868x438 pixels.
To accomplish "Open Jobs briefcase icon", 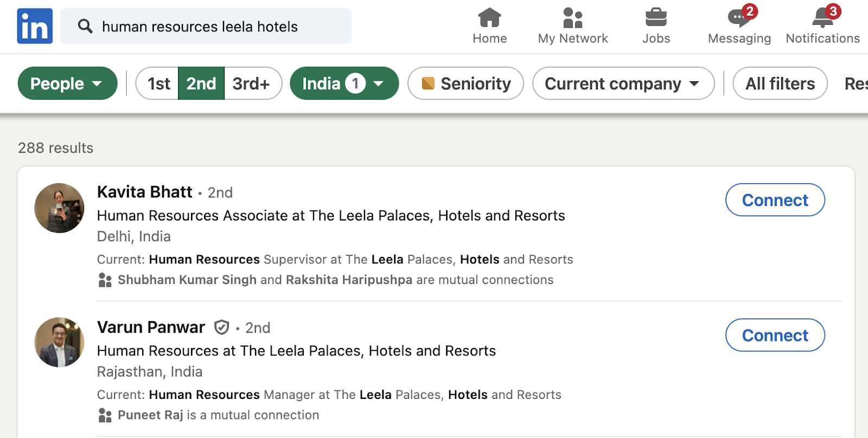I will click(656, 18).
